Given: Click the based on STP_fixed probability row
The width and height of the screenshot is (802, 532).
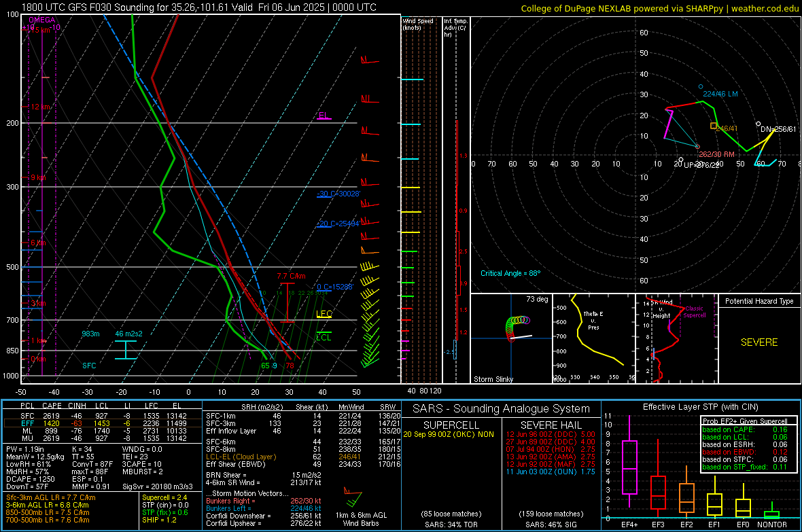Looking at the screenshot, I should (745, 467).
